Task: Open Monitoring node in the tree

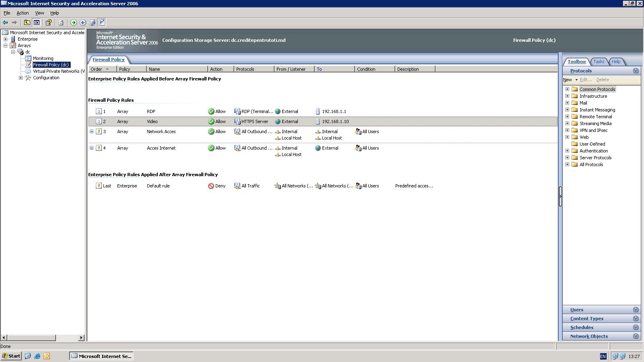Action: 43,58
